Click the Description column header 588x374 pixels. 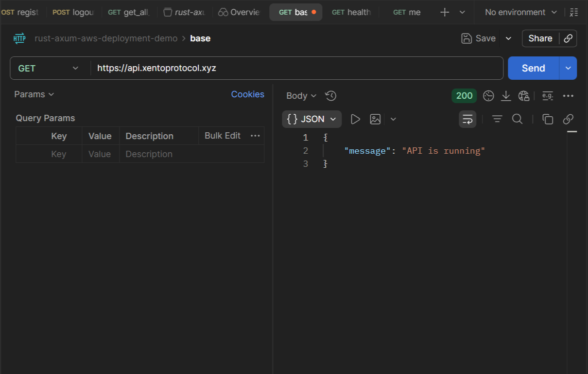(x=149, y=136)
